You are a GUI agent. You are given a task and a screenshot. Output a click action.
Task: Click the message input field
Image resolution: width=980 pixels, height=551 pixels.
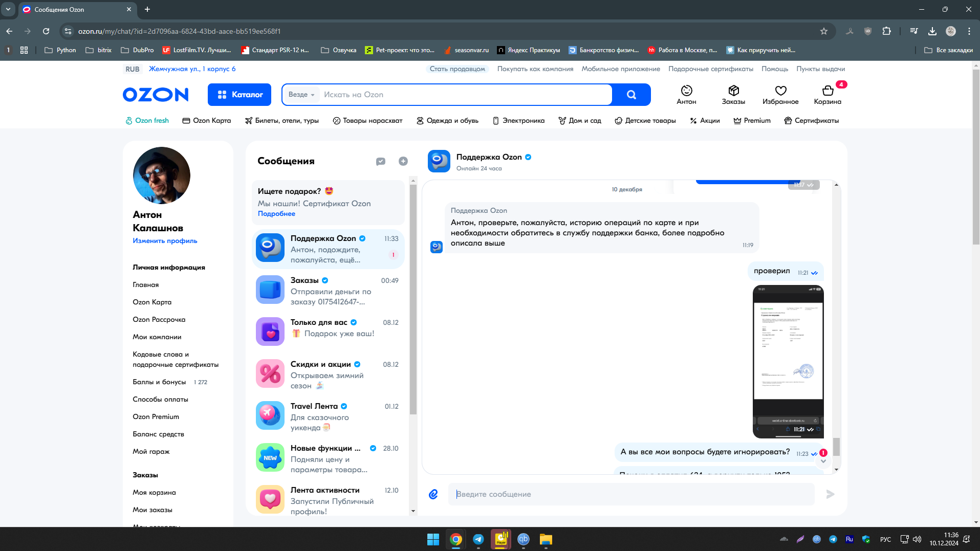(x=631, y=494)
